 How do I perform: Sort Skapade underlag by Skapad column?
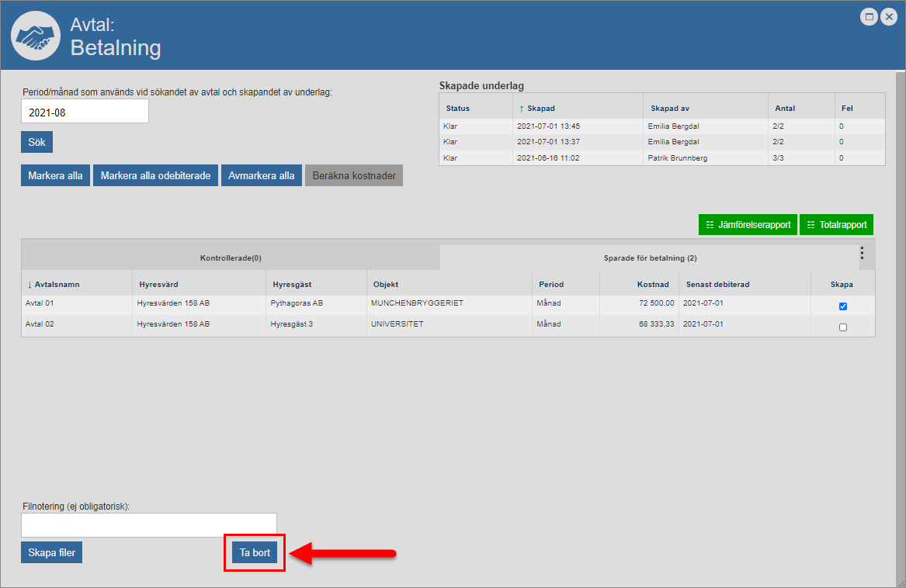[x=540, y=109]
